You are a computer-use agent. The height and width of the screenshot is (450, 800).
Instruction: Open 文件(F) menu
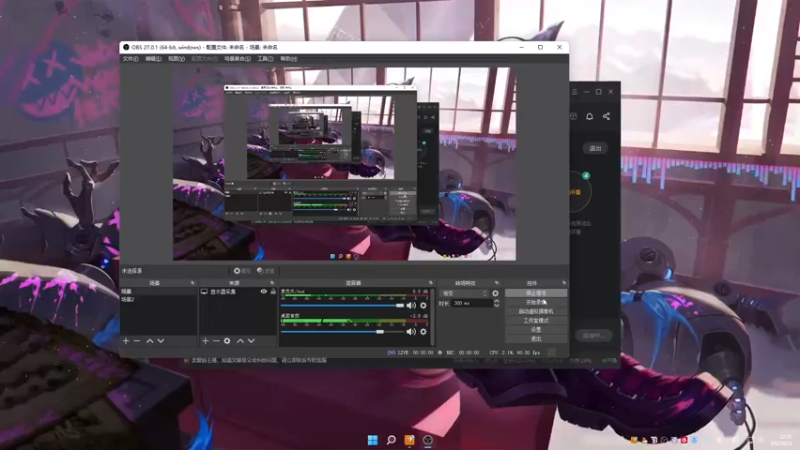pos(130,59)
